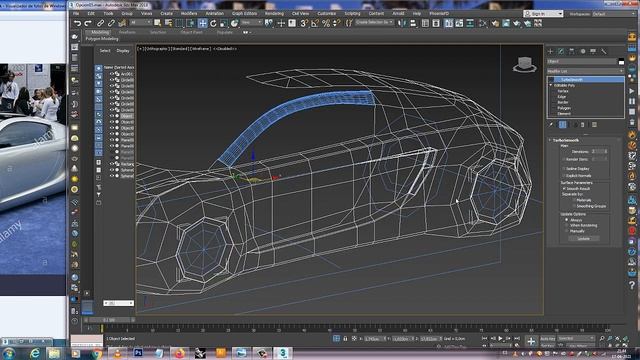Select the Select and Link chain tool
Screen dimensions: 640x360
pyautogui.click(x=100, y=24)
